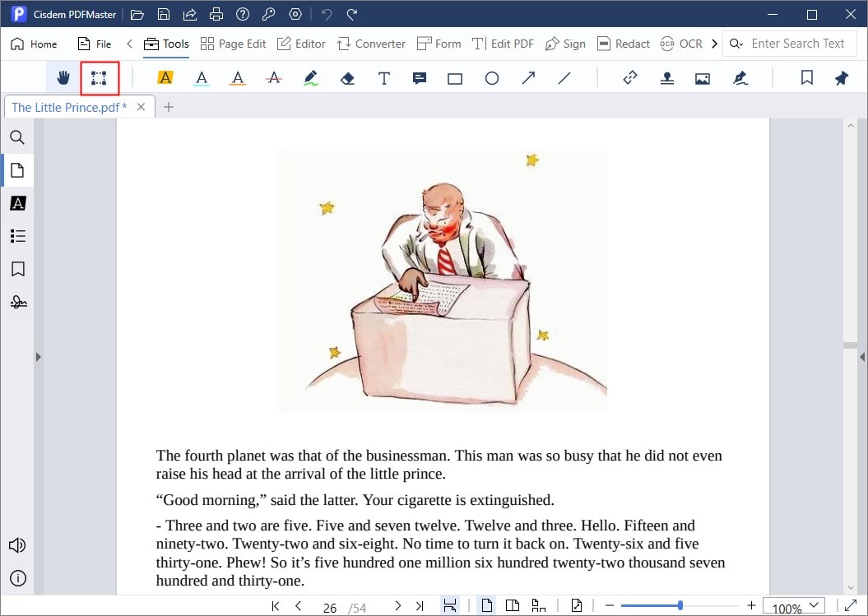Screen dimensions: 868x616
Task: Open the annotations panel in sidebar
Action: click(18, 203)
